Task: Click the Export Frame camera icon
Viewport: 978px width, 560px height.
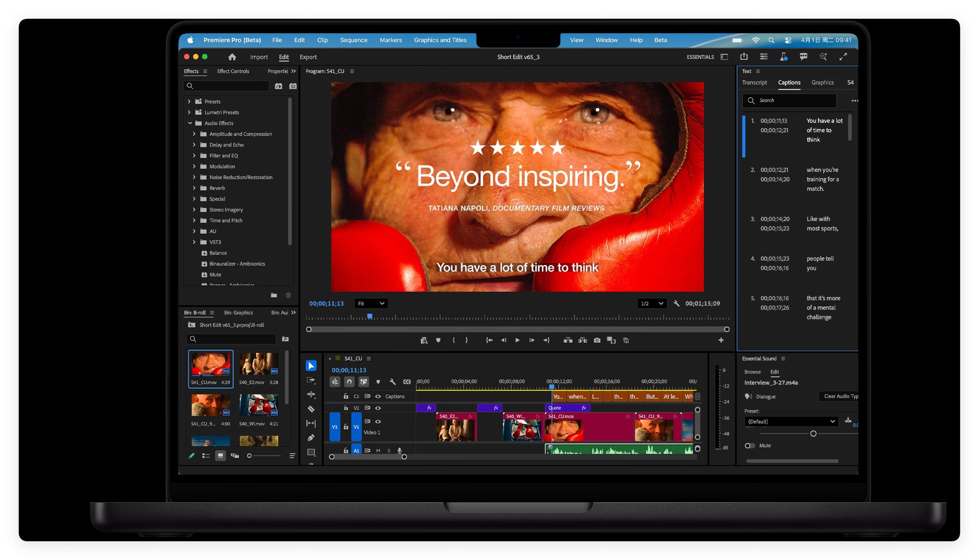Action: tap(597, 340)
